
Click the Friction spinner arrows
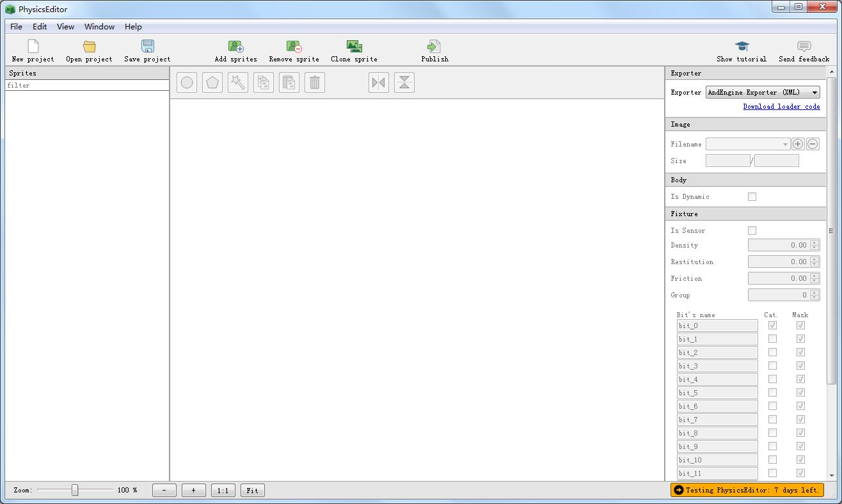coord(814,278)
